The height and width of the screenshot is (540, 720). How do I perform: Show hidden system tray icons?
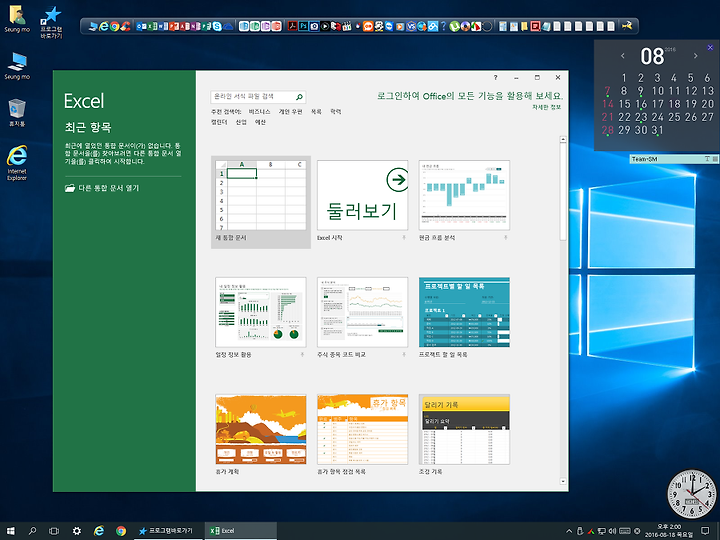click(569, 531)
